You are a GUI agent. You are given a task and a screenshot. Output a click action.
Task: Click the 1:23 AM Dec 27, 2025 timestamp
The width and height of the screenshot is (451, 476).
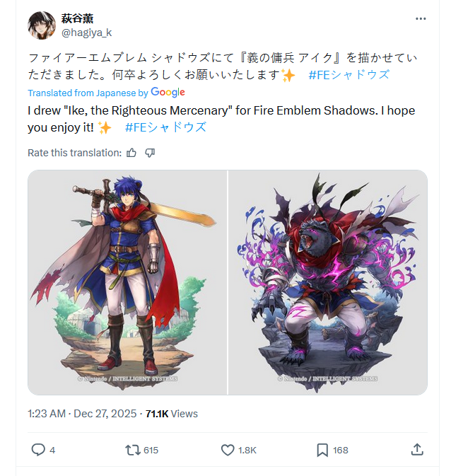coord(82,414)
